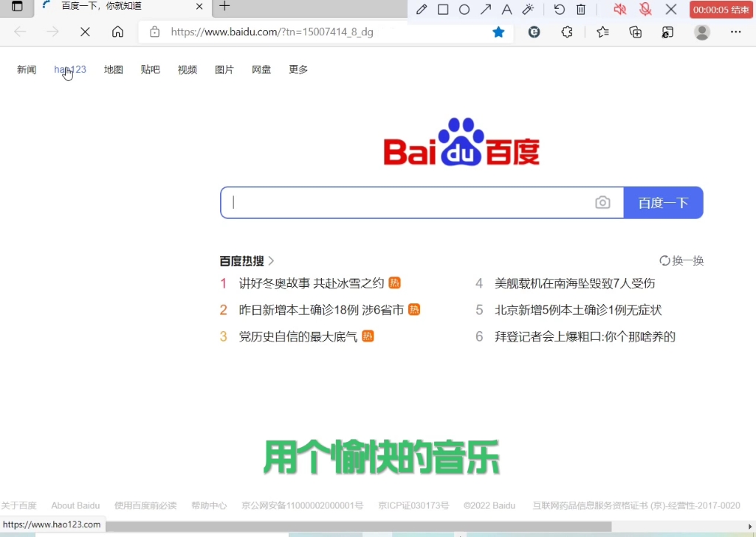Unmute the system sound in the recorder
This screenshot has width=756, height=537.
click(620, 10)
